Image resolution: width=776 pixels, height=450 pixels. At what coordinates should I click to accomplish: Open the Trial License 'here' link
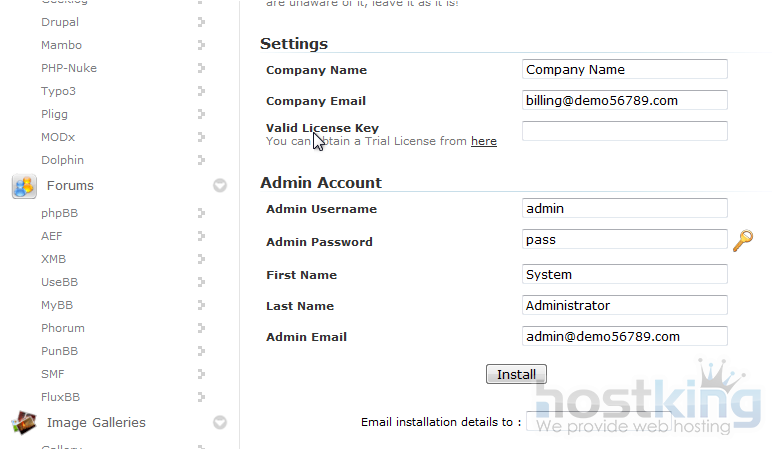point(484,142)
